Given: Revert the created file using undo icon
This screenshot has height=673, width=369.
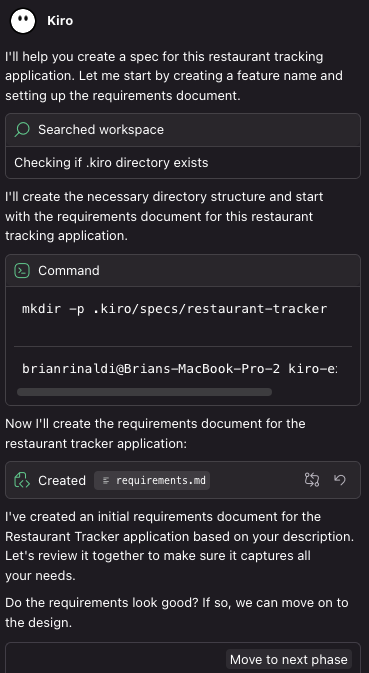Looking at the screenshot, I should [340, 480].
